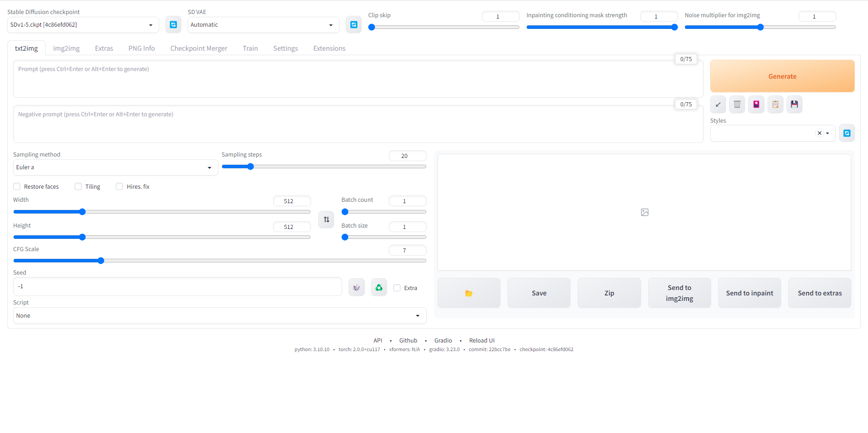Click the image placeholder icon in the output gallery
The image size is (868, 433).
tap(645, 212)
